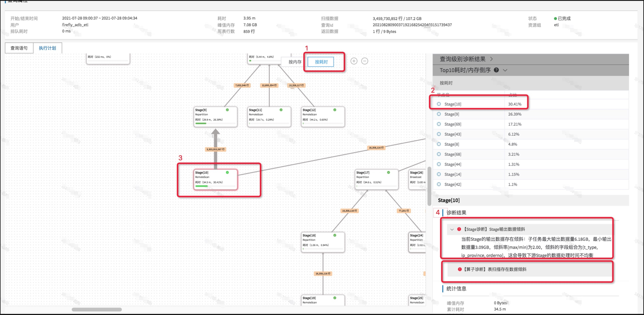Click help question mark icon near Top10

tap(496, 70)
